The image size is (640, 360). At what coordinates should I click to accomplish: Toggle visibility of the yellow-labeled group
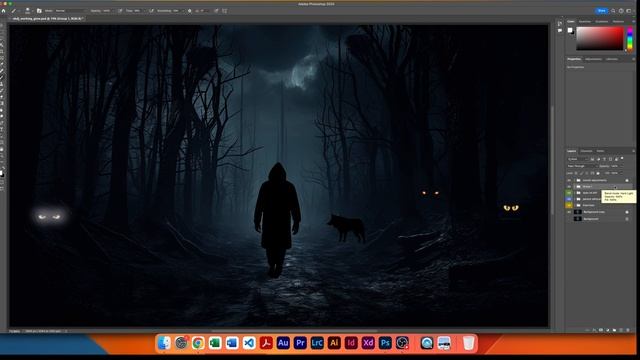coord(569,205)
